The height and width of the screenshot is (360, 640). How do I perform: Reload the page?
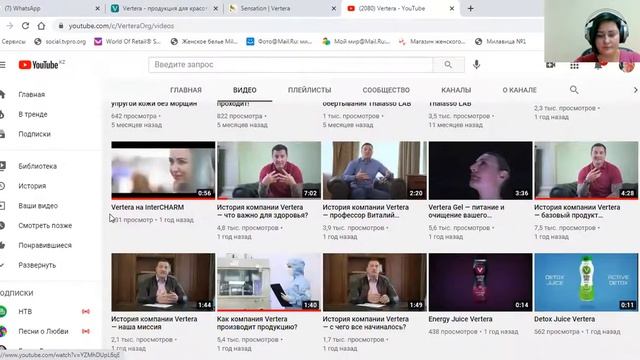click(25, 26)
